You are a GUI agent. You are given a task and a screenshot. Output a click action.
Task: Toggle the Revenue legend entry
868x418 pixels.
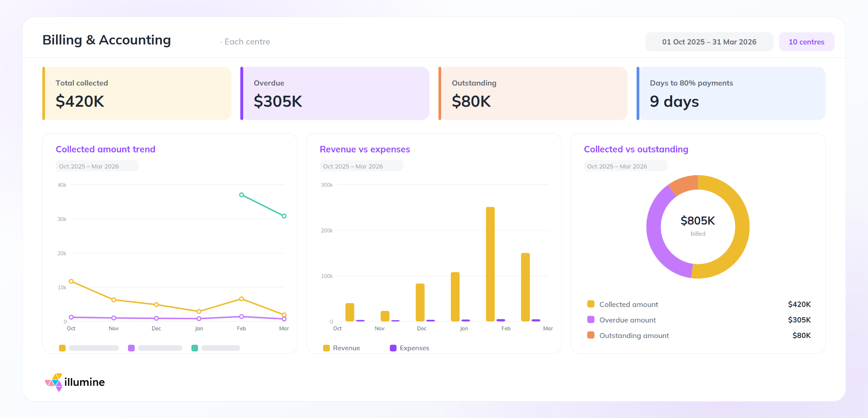(x=342, y=348)
